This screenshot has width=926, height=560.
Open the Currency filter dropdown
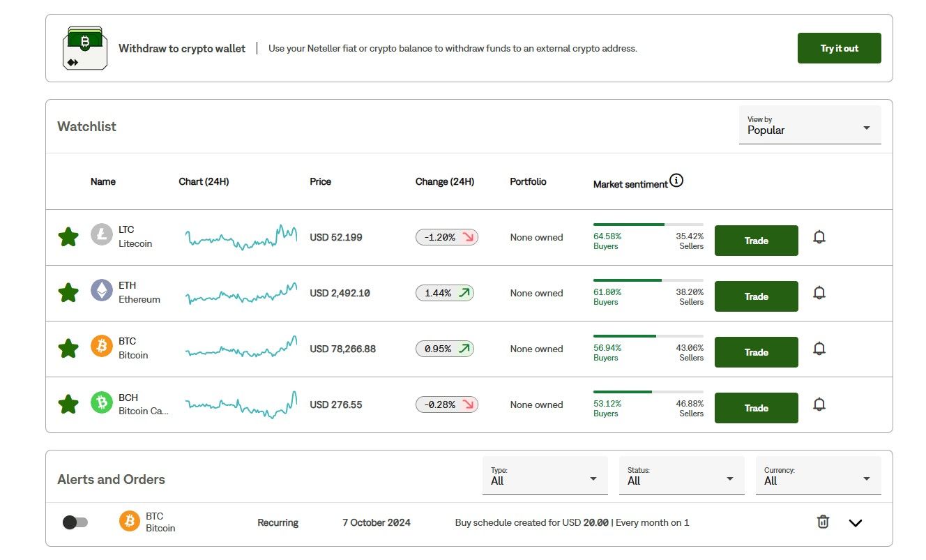(x=819, y=476)
